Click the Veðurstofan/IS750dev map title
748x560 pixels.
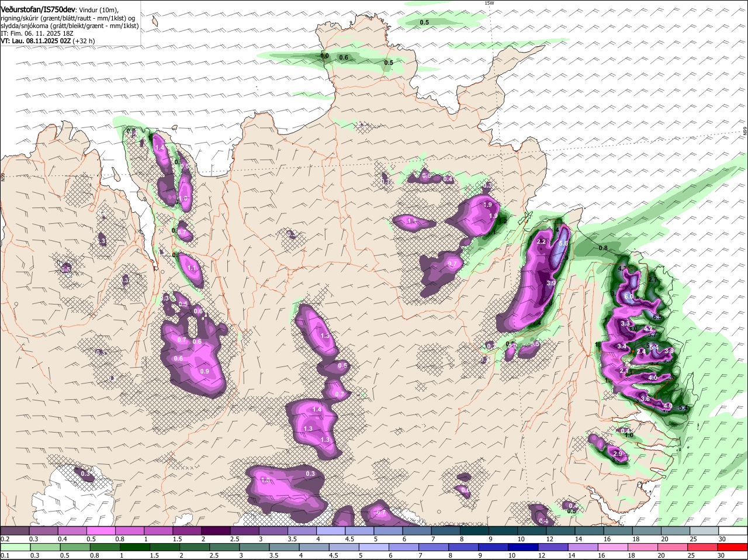pos(38,9)
